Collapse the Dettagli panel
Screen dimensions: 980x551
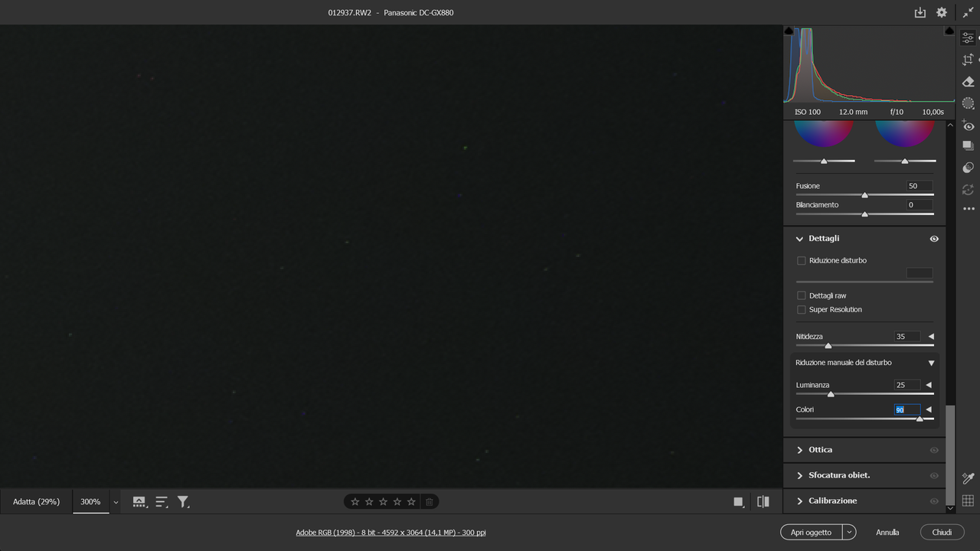tap(799, 239)
